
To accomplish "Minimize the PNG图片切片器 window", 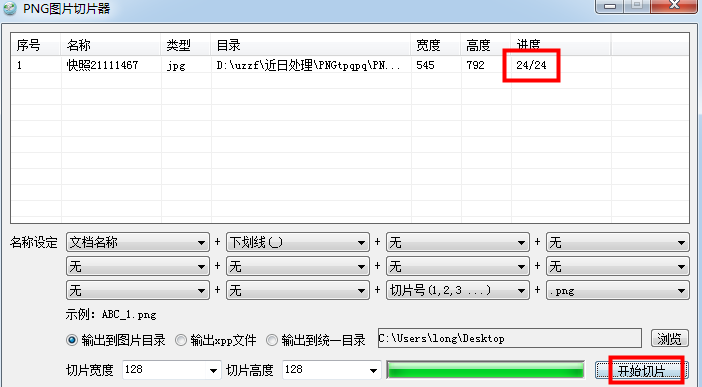I will 610,5.
